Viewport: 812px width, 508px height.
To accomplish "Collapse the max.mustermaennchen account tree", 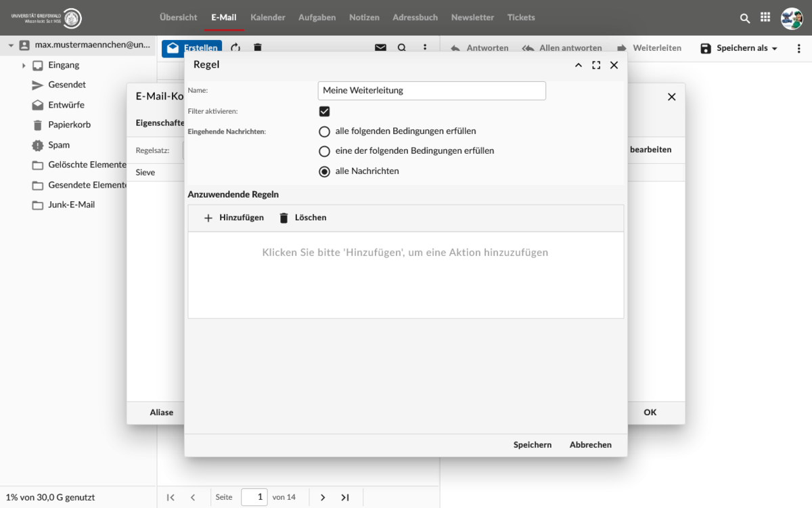I will click(x=11, y=45).
